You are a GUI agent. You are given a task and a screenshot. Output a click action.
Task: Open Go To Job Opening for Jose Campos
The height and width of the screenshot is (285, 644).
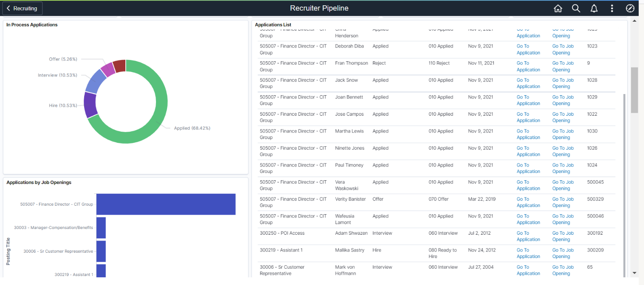563,117
